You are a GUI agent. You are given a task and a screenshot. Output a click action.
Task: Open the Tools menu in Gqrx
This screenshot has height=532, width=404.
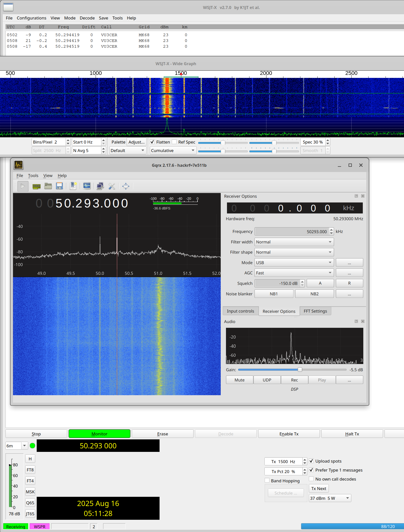coord(33,176)
